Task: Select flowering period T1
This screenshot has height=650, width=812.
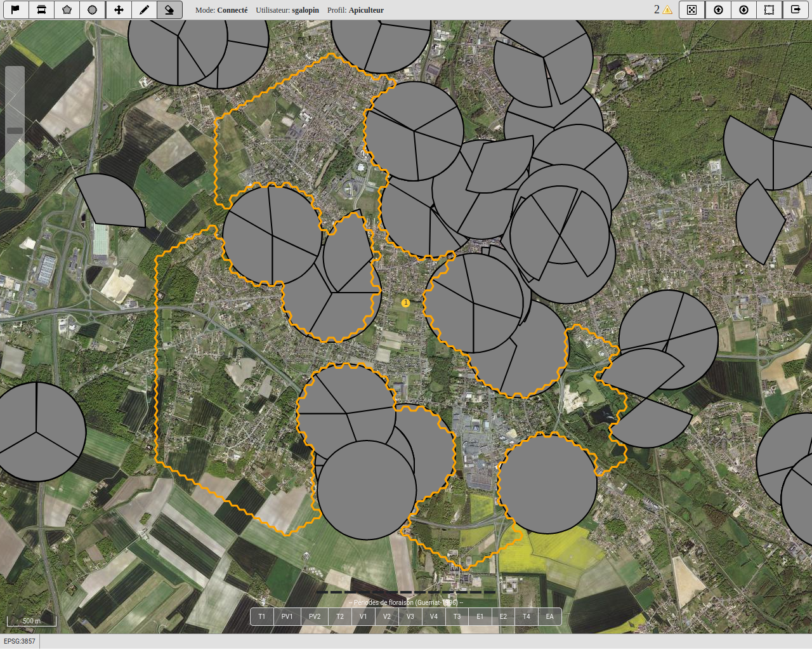Action: pos(261,616)
